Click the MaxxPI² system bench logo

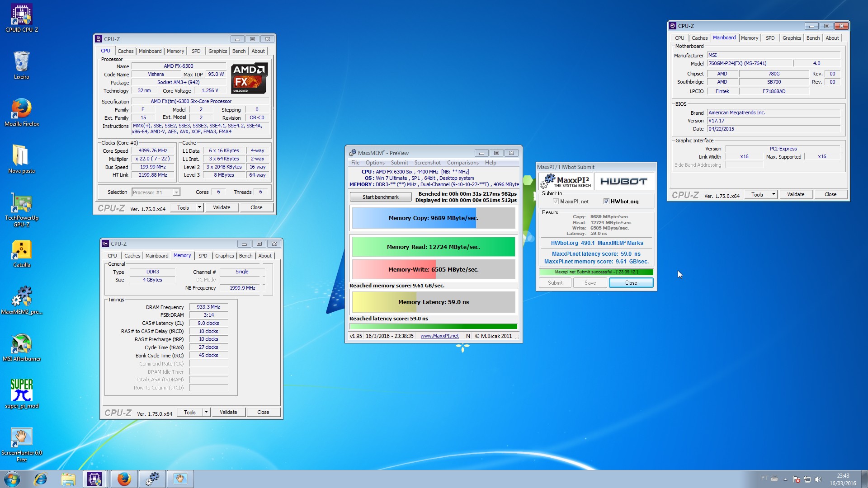pos(566,181)
